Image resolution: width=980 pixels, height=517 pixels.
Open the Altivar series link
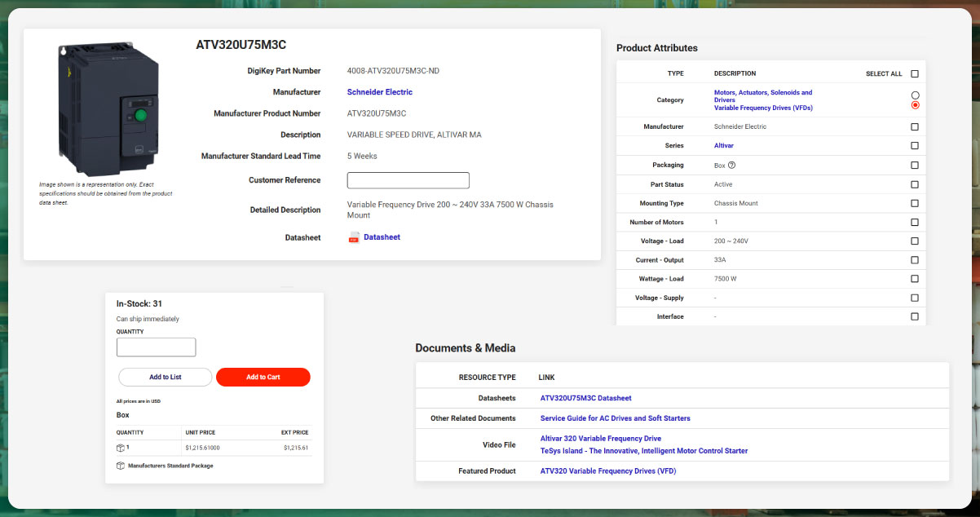[724, 146]
